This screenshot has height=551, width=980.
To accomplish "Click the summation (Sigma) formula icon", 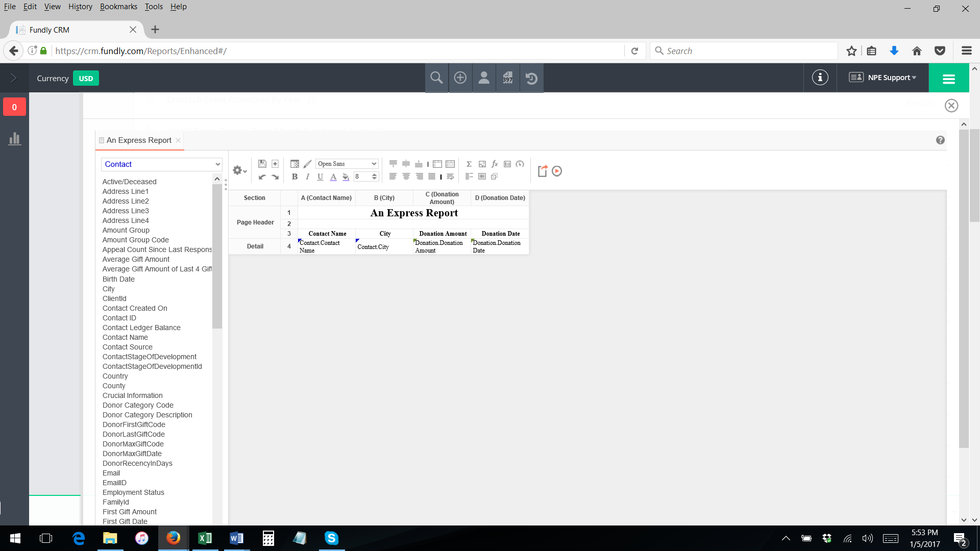I will (469, 163).
